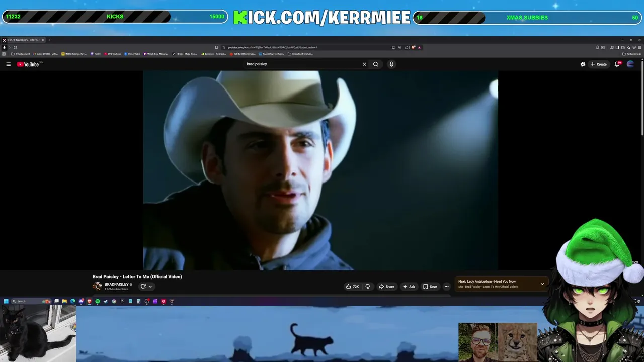
Task: Open the All Bookmarks folder
Action: [632, 54]
